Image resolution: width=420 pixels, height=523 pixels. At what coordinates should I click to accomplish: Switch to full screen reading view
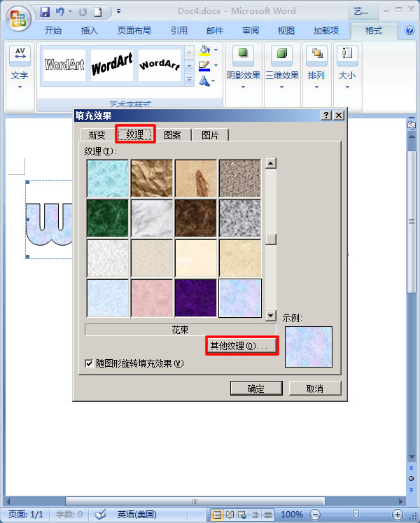pos(230,515)
